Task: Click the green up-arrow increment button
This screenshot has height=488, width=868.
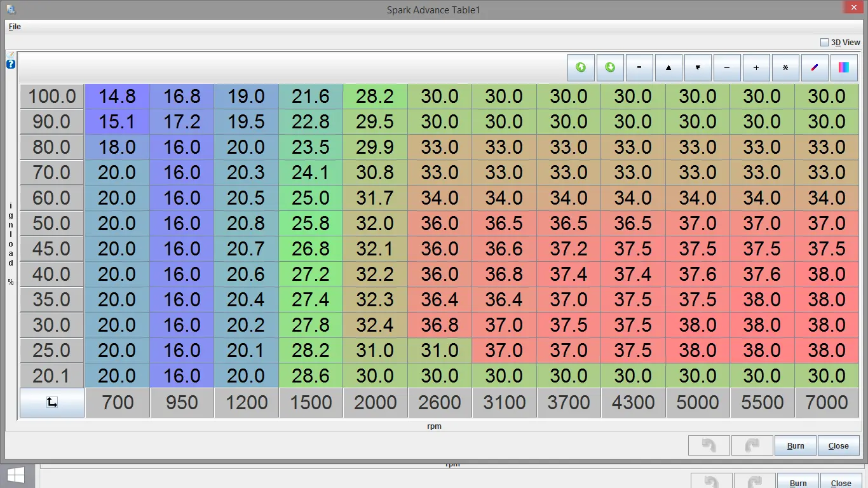Action: [581, 67]
